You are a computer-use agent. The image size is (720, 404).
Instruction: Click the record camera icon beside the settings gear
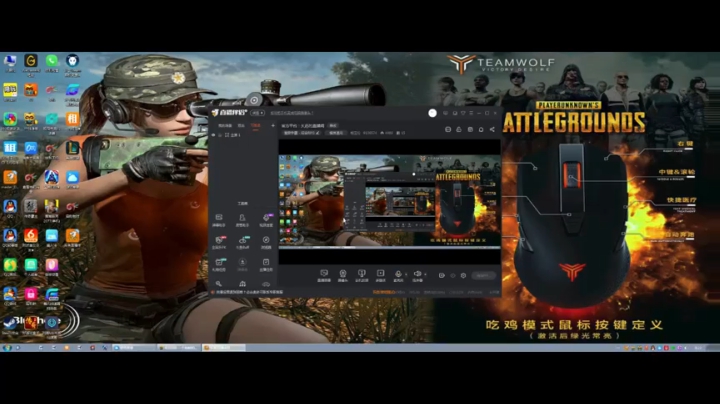pos(441,275)
